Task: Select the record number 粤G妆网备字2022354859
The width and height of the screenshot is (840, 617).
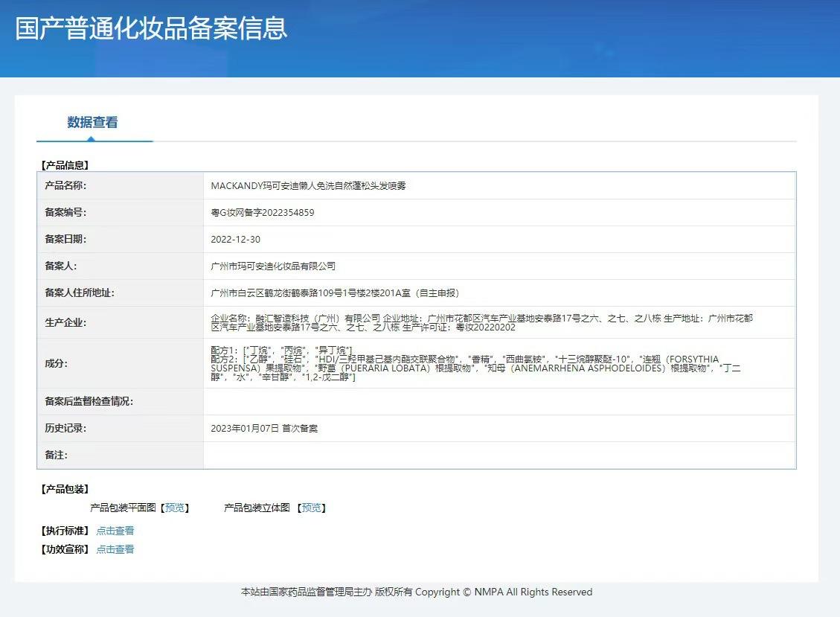Action: tap(263, 213)
